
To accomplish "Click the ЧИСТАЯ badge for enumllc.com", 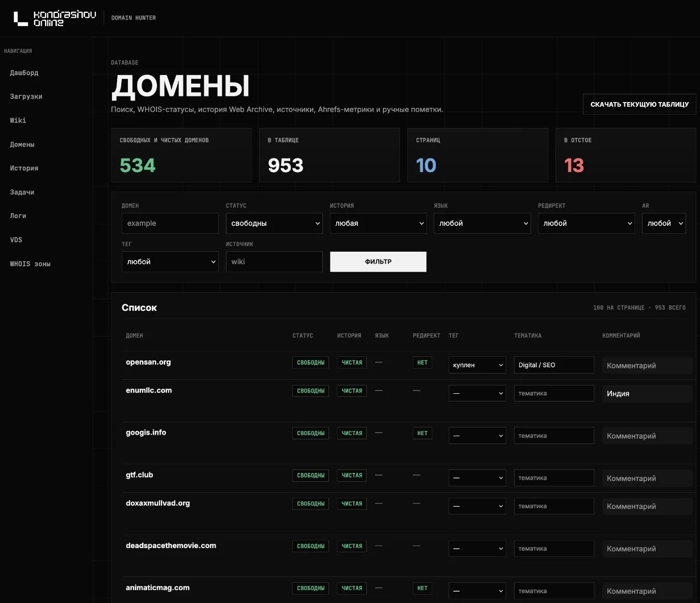I will tap(352, 391).
